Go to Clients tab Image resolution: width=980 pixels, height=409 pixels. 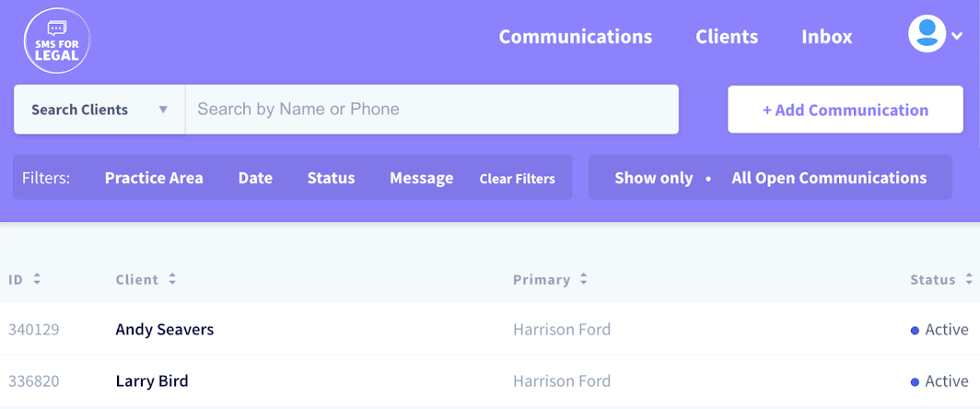pos(727,36)
